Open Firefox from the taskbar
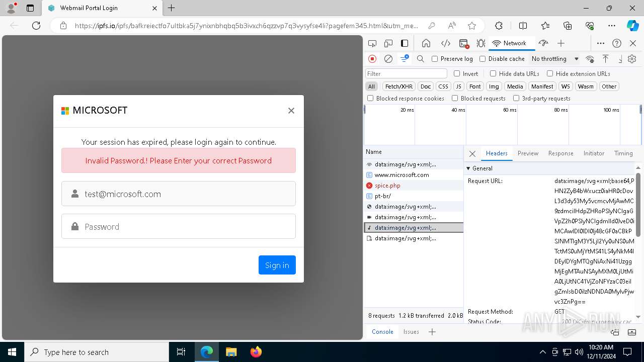The width and height of the screenshot is (644, 362). pos(256,352)
